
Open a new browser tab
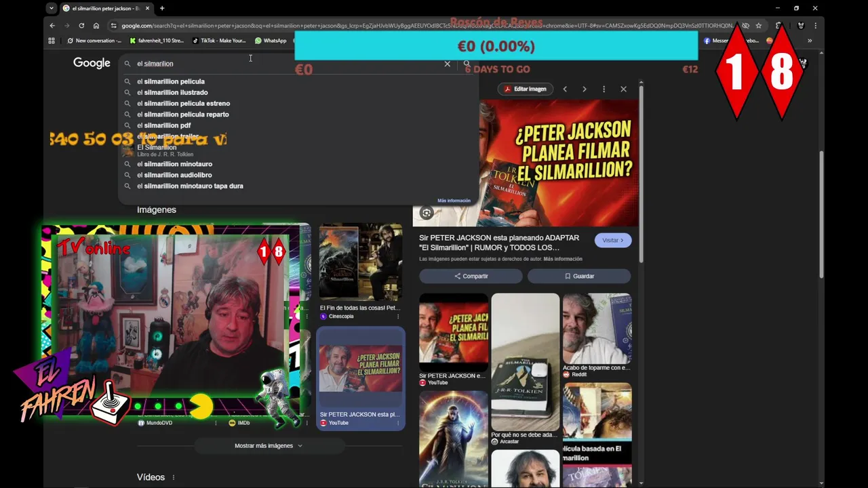(162, 8)
